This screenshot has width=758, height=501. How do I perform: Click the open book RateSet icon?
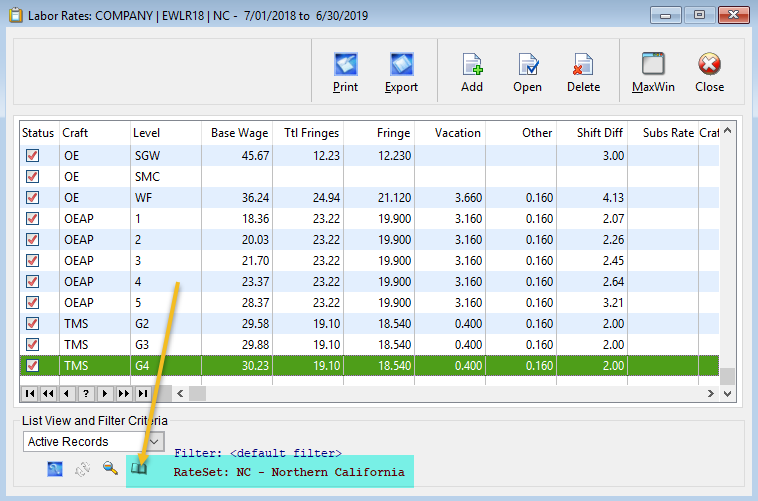(139, 469)
